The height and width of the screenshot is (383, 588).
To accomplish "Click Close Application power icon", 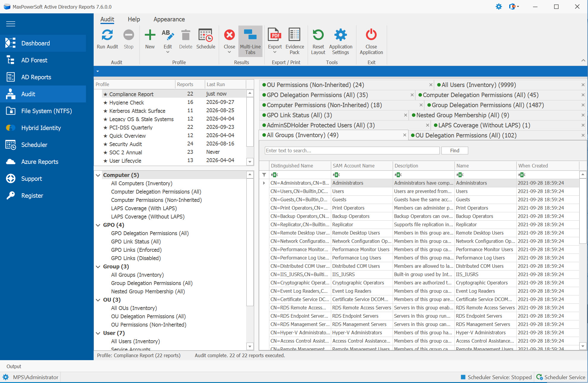I will point(371,35).
